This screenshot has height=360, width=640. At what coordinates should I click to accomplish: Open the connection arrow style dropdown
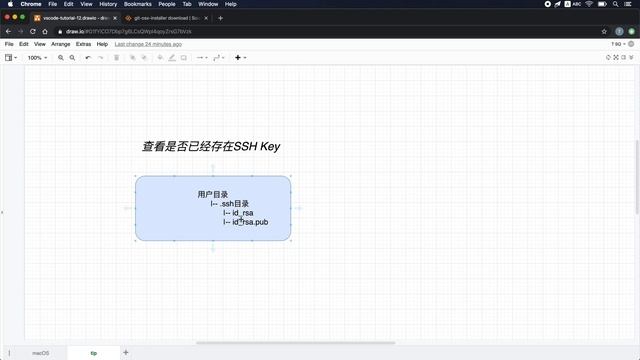coord(202,58)
